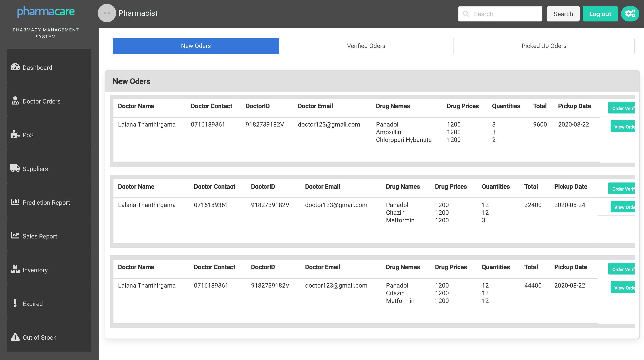Click the Inventory boxes icon
Image resolution: width=644 pixels, height=360 pixels.
pos(15,269)
